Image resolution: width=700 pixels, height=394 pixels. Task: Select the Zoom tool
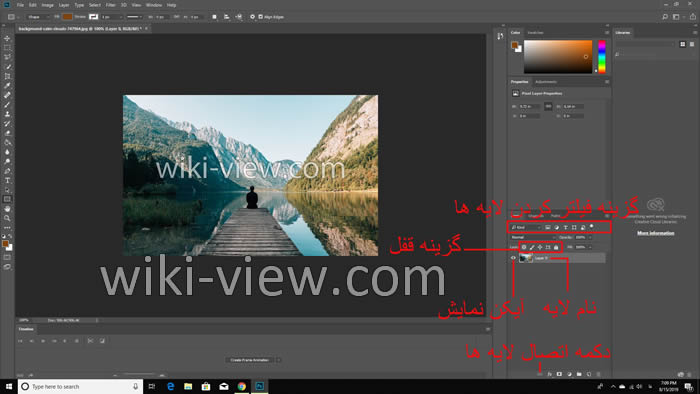[7, 218]
